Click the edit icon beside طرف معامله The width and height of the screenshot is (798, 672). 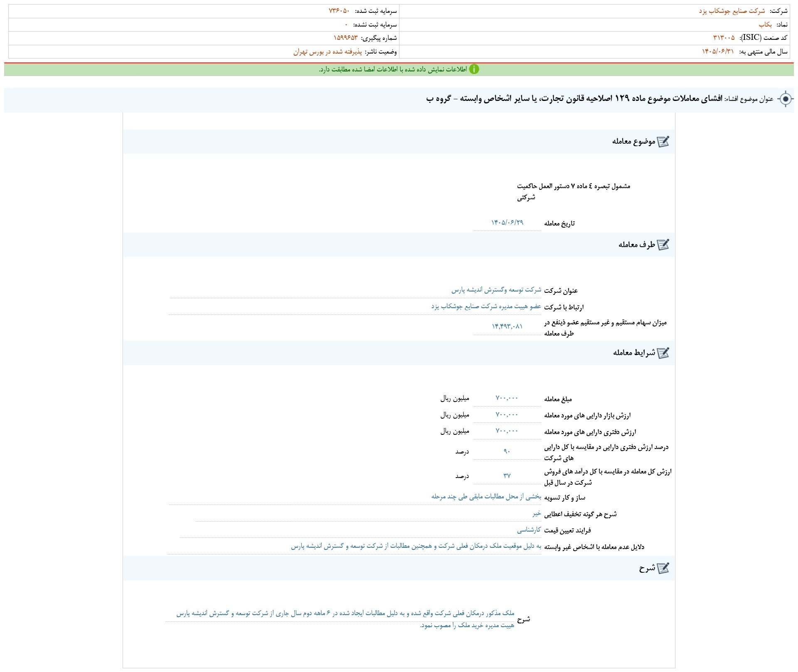click(x=663, y=245)
